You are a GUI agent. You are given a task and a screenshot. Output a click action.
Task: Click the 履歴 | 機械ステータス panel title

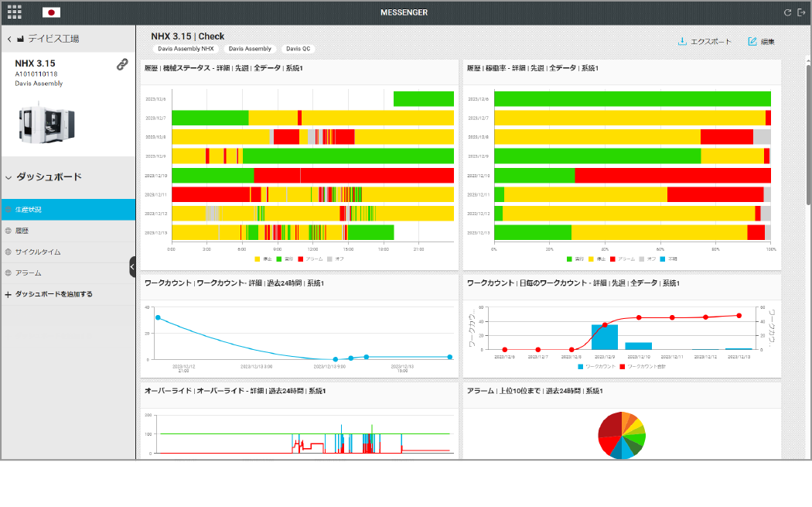click(x=223, y=68)
